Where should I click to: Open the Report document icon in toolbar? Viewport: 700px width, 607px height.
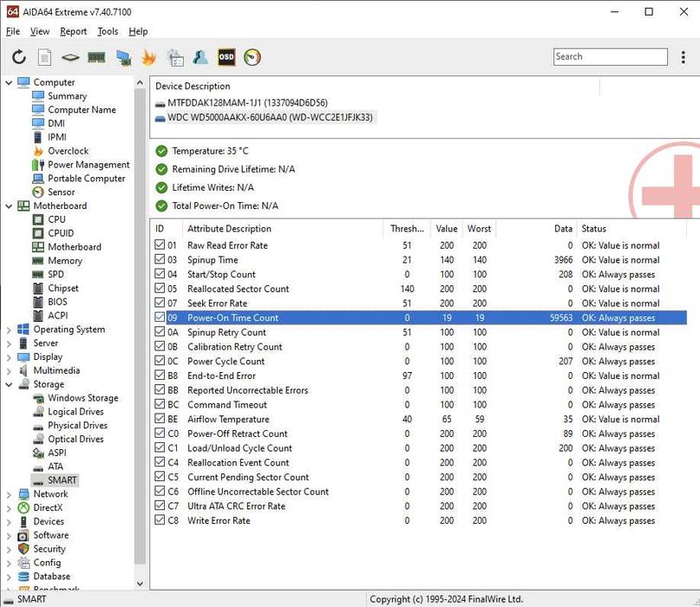[x=44, y=57]
